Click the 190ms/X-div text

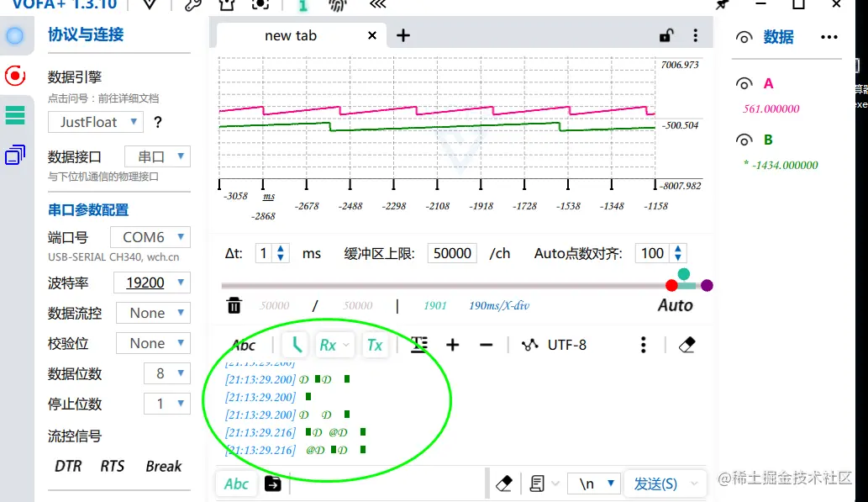pyautogui.click(x=499, y=305)
